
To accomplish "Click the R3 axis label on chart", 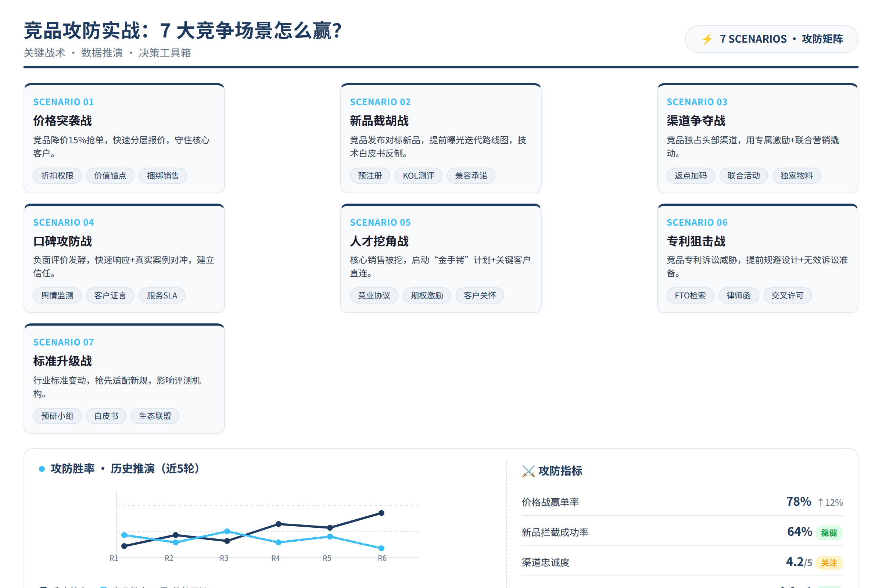I will [224, 558].
